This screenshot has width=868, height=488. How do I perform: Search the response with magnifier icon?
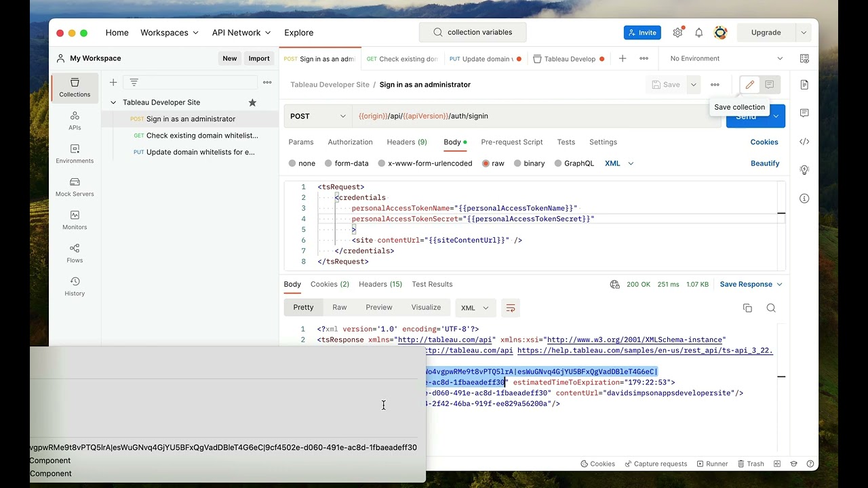pyautogui.click(x=771, y=308)
